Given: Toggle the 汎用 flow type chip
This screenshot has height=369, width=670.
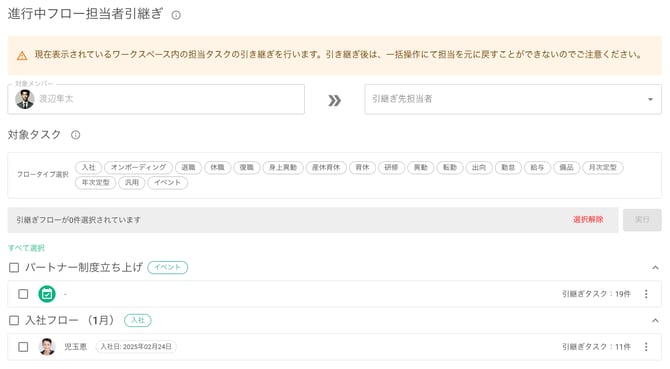Looking at the screenshot, I should tap(132, 182).
